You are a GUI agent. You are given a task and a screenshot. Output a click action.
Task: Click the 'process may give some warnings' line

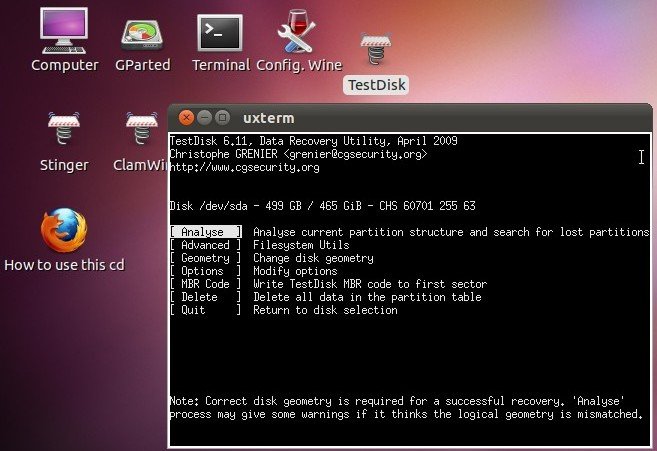click(x=406, y=414)
